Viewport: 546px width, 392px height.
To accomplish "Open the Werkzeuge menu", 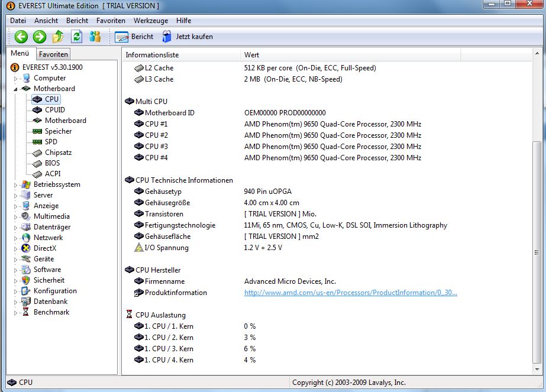I will (x=151, y=21).
